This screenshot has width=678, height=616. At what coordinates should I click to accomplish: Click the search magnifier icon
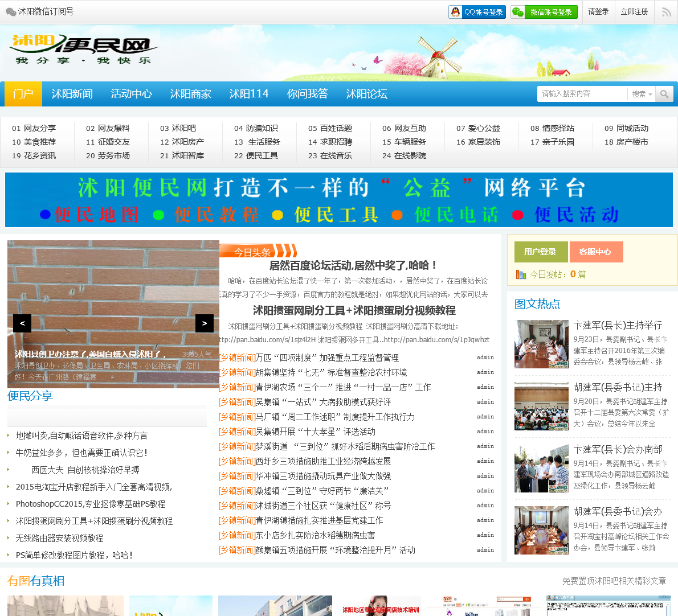click(x=664, y=94)
